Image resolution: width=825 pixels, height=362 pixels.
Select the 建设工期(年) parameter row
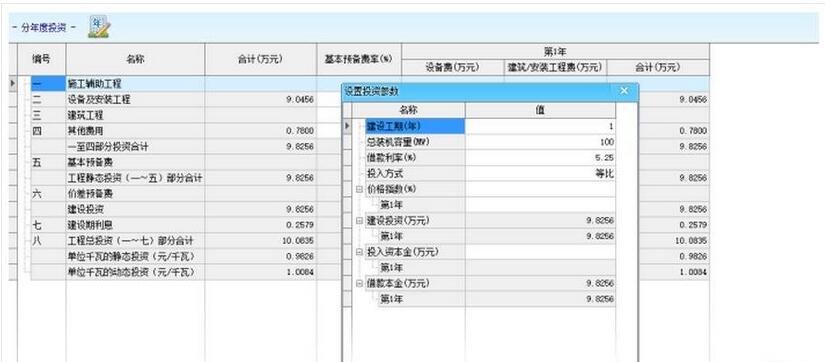click(415, 126)
